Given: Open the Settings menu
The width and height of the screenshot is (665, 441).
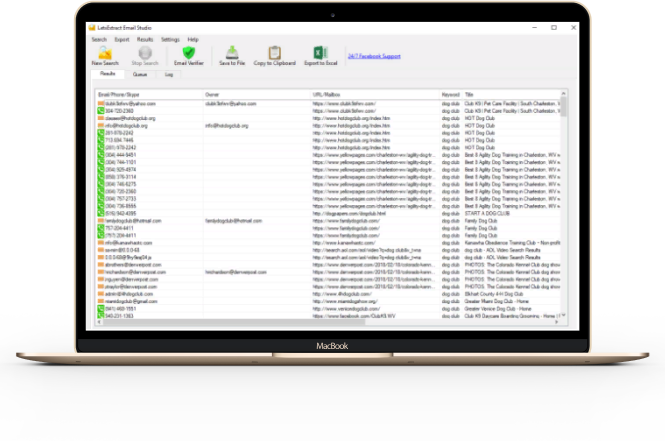Looking at the screenshot, I should (x=170, y=39).
